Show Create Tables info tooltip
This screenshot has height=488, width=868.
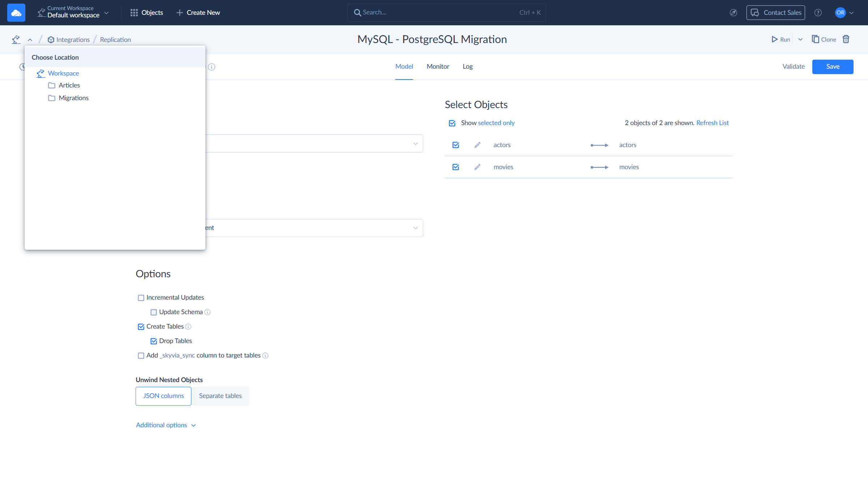tap(188, 327)
